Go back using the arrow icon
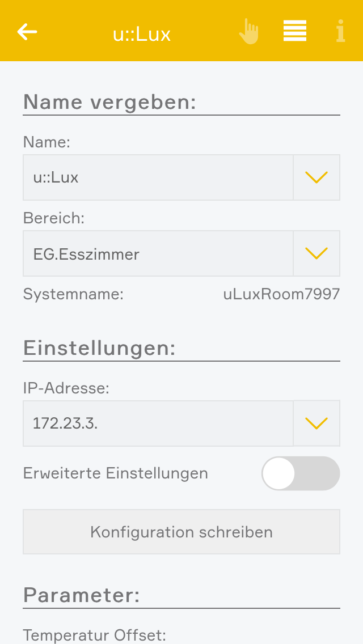Screen dimensions: 363x644 [x=27, y=32]
